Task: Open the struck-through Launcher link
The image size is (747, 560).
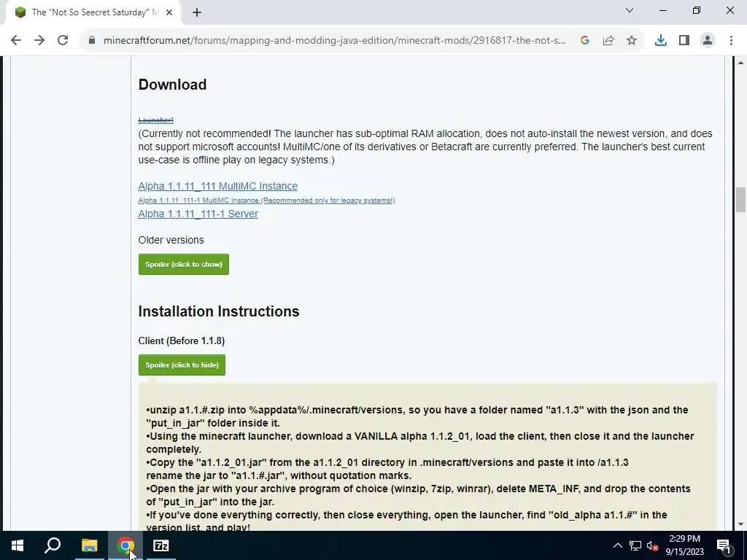Action: click(156, 120)
